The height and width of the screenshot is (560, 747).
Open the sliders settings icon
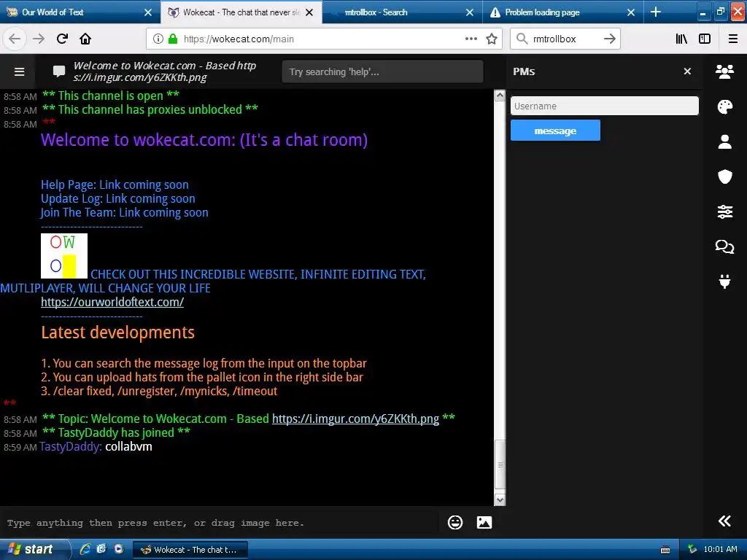724,211
